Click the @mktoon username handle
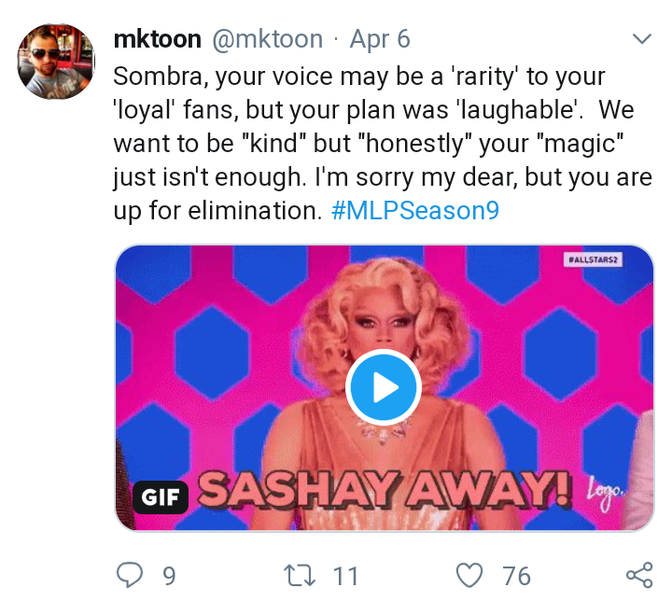This screenshot has width=672, height=616. point(268,39)
